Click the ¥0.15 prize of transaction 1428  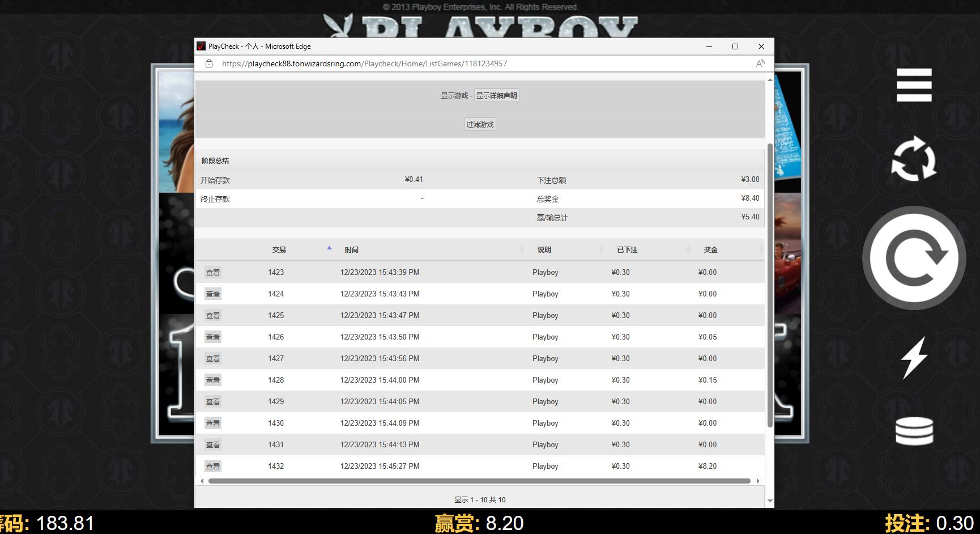point(708,380)
